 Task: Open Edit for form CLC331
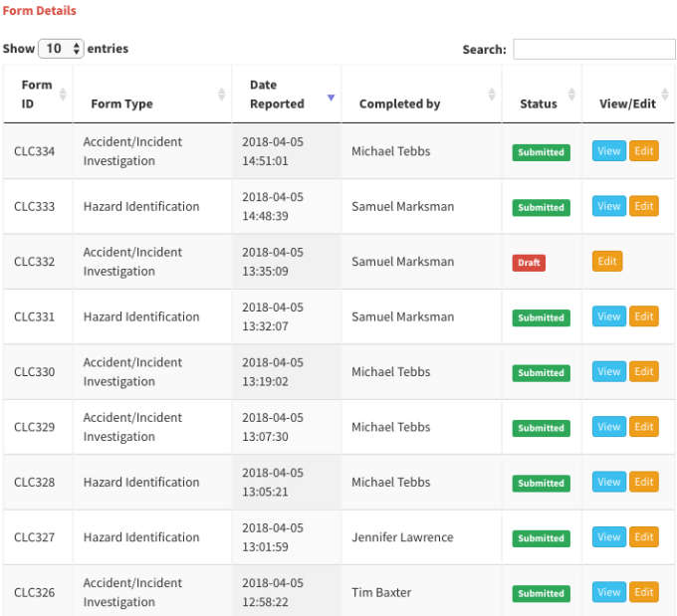point(644,316)
